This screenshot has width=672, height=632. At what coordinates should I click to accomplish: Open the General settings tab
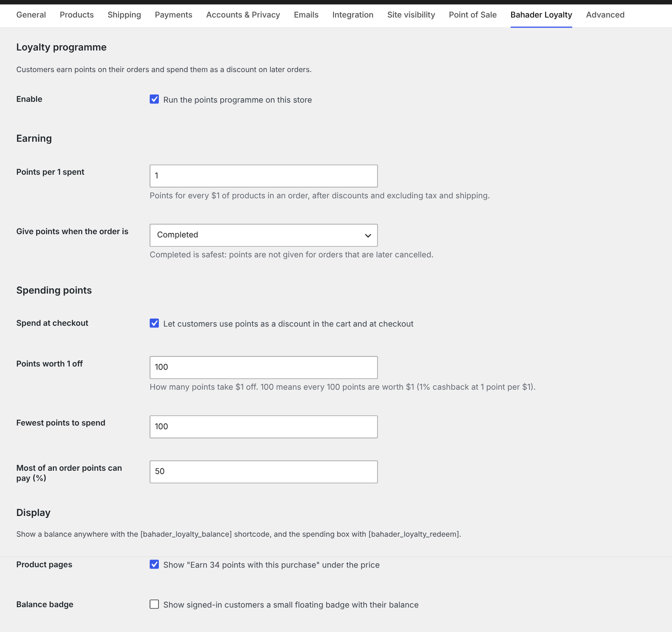(31, 15)
